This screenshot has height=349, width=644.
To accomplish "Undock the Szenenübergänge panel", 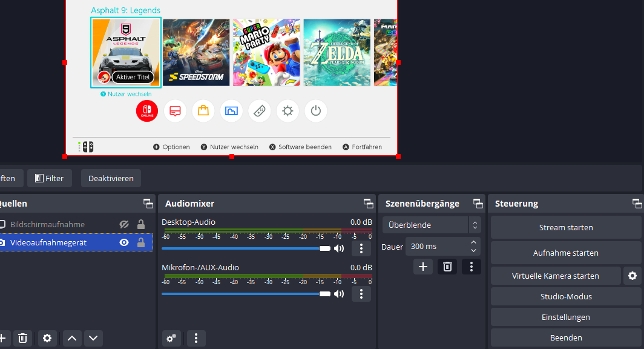I will (x=478, y=203).
